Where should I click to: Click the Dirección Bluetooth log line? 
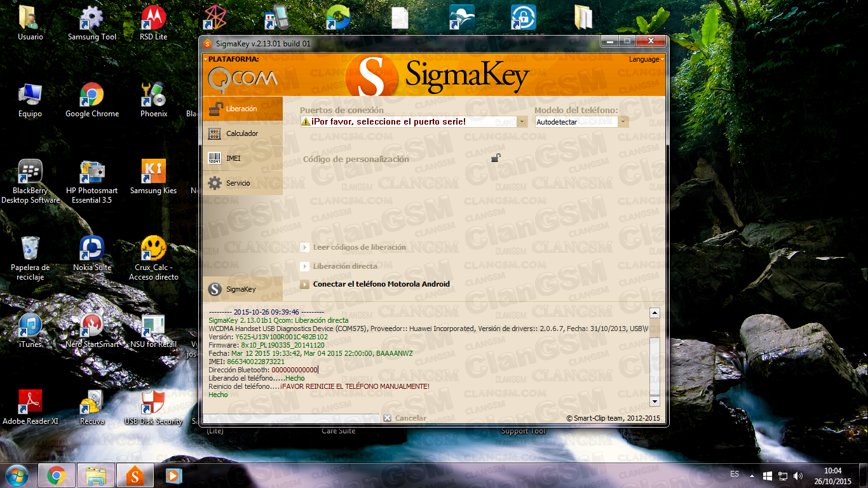tap(263, 370)
